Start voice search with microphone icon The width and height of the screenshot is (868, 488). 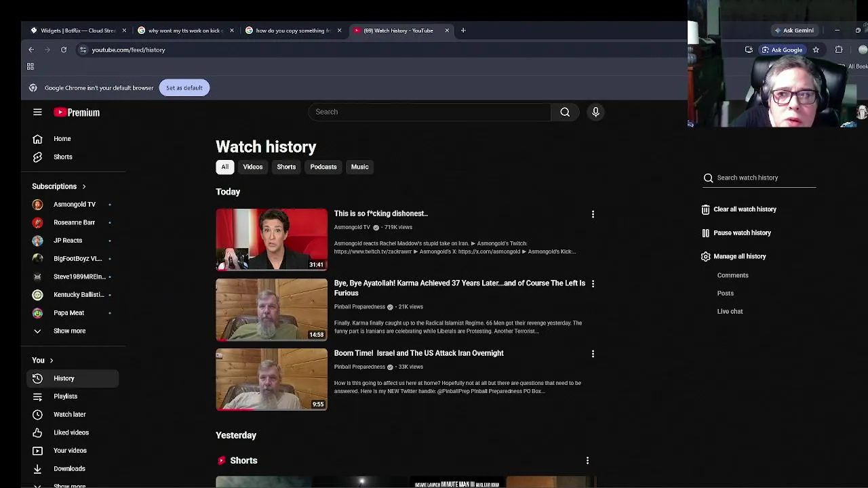click(x=595, y=112)
